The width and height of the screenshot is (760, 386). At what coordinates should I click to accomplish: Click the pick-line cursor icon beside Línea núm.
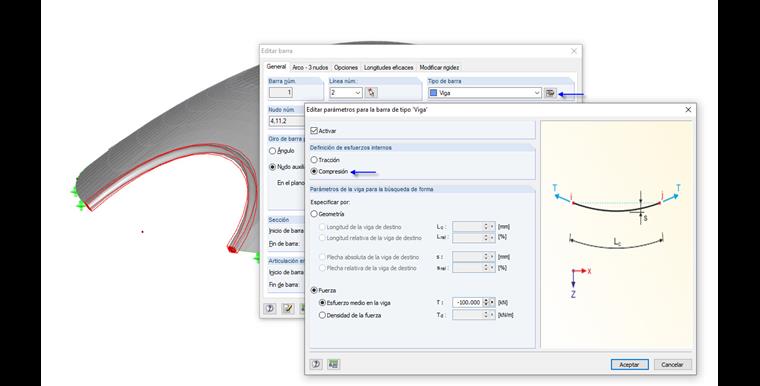pos(371,93)
